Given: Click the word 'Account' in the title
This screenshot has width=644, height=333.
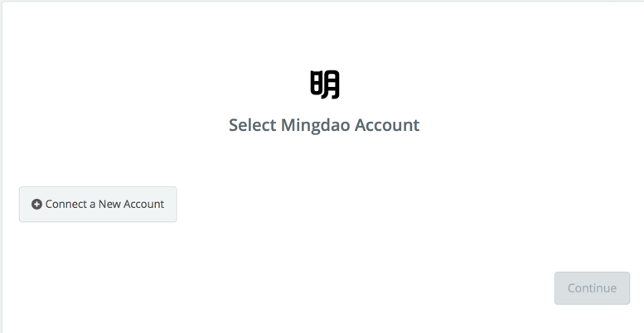Looking at the screenshot, I should tap(387, 125).
